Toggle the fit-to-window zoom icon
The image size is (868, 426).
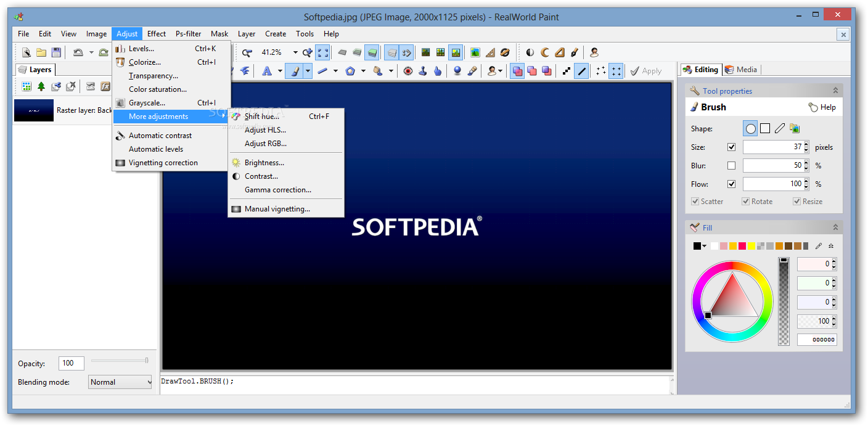click(322, 52)
